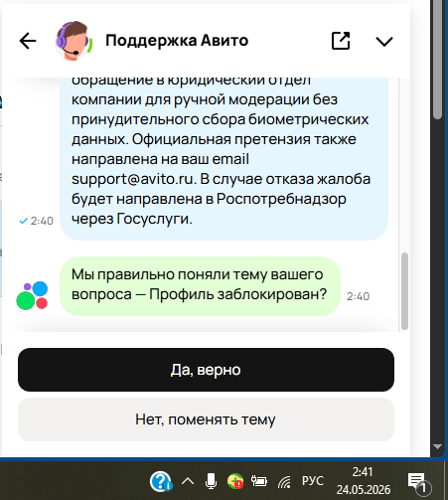Image resolution: width=448 pixels, height=500 pixels.
Task: Show hidden tray icons
Action: (188, 481)
